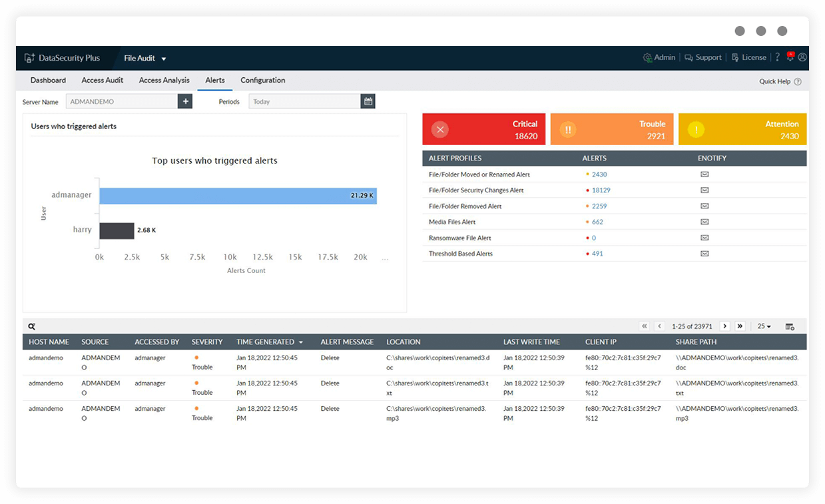Image resolution: width=825 pixels, height=504 pixels.
Task: Open the notifications bell icon
Action: click(x=789, y=57)
